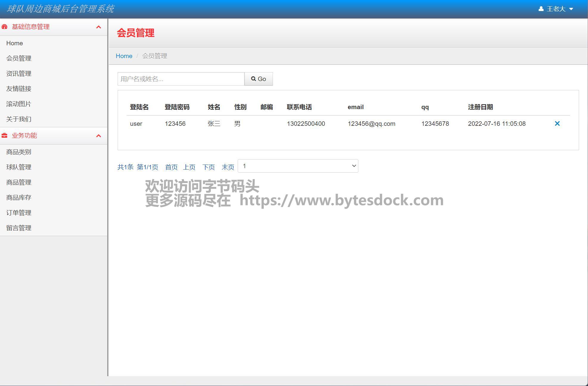Collapse the 基础信息管理 section chevron
The width and height of the screenshot is (588, 386).
99,27
